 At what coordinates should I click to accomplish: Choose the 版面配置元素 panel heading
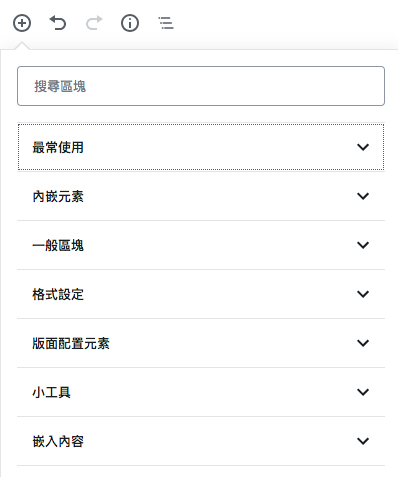point(71,343)
